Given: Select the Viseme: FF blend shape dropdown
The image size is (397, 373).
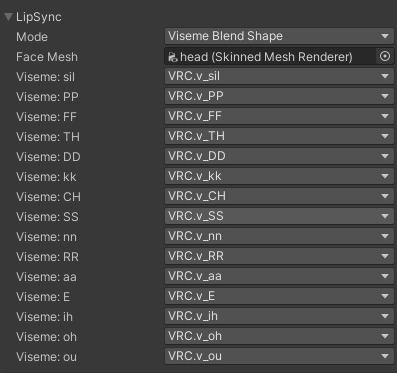Looking at the screenshot, I should [x=279, y=116].
